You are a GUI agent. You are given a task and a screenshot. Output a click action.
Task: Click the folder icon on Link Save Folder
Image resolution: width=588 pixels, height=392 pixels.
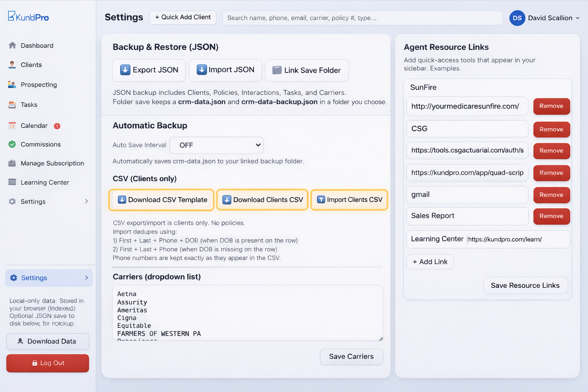pyautogui.click(x=277, y=70)
